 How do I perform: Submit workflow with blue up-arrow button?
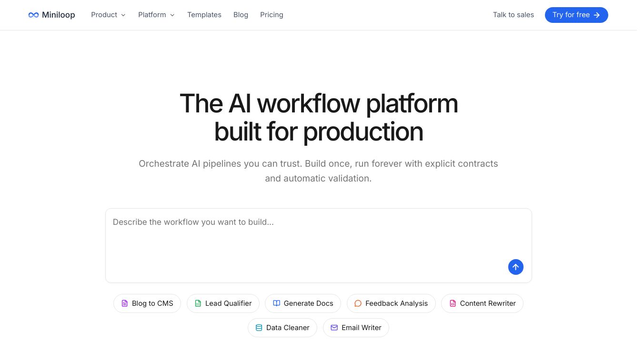515,267
